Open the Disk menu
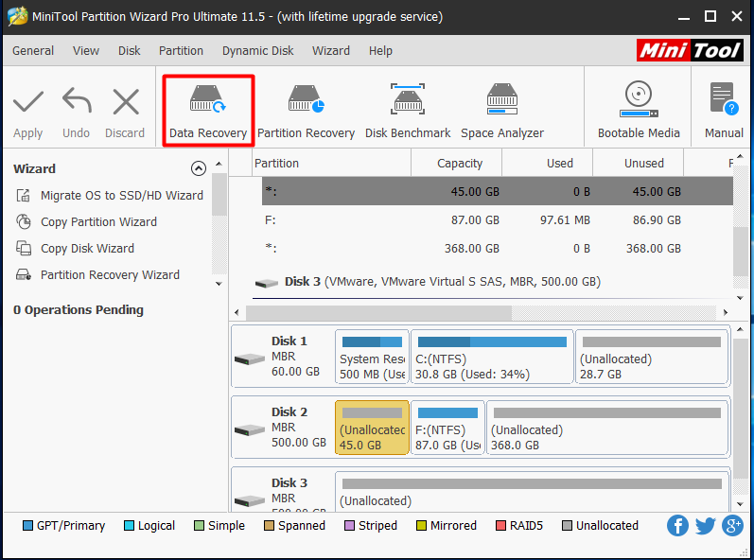This screenshot has height=560, width=754. click(129, 50)
